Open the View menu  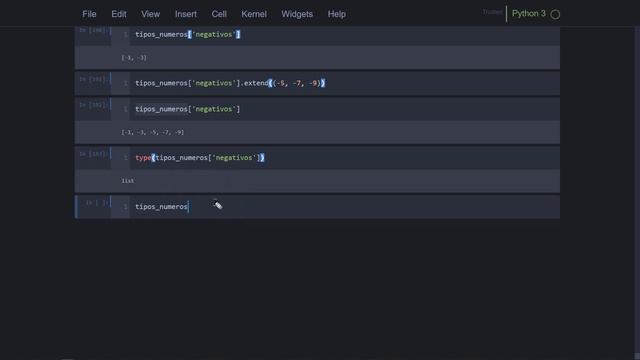[151, 14]
